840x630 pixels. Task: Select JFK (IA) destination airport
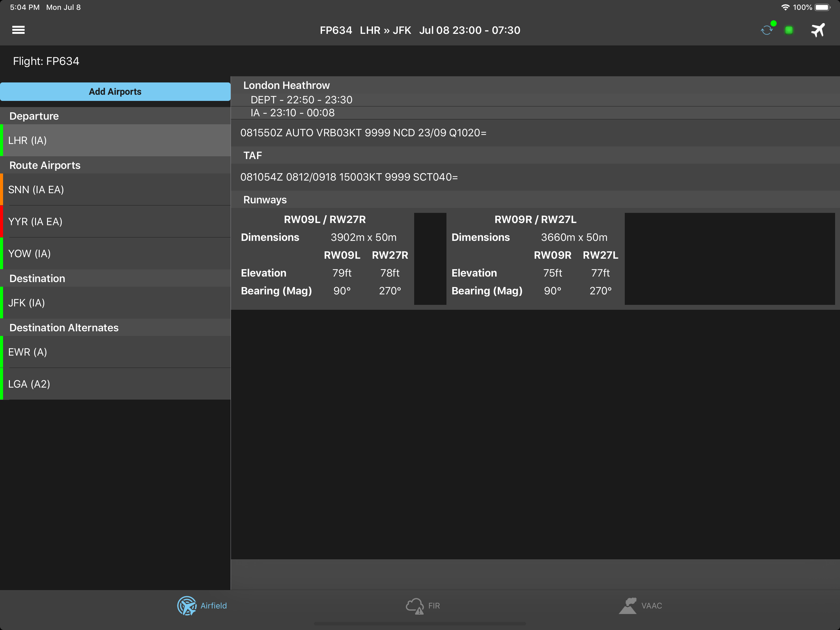click(115, 303)
